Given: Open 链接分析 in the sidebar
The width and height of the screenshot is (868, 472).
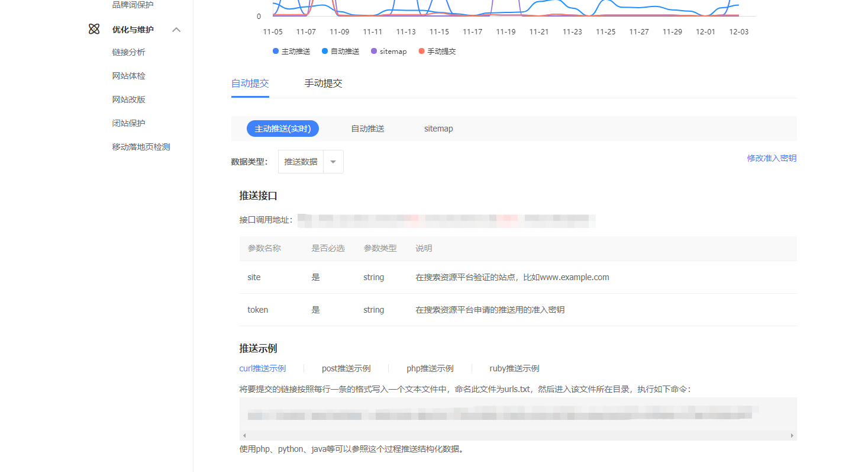Looking at the screenshot, I should [x=128, y=52].
